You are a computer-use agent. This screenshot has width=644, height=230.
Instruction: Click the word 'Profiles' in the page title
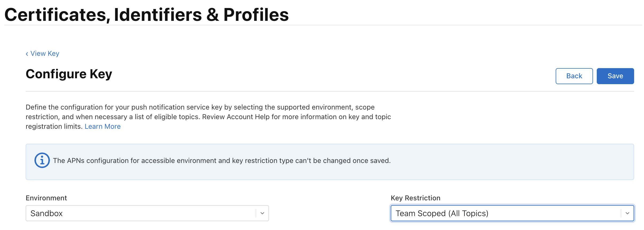tap(256, 14)
